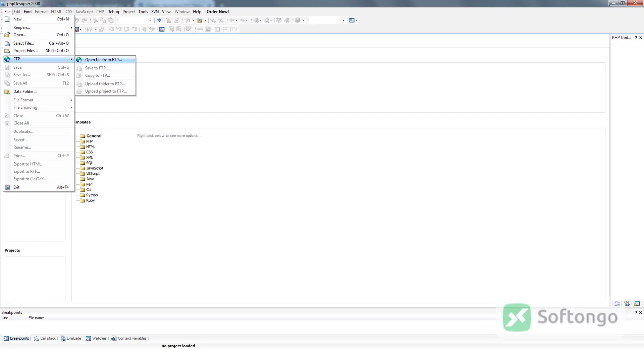Screen dimensions: 644x349
Task: Click the globe browser preview toolbar icon
Action: point(298,20)
